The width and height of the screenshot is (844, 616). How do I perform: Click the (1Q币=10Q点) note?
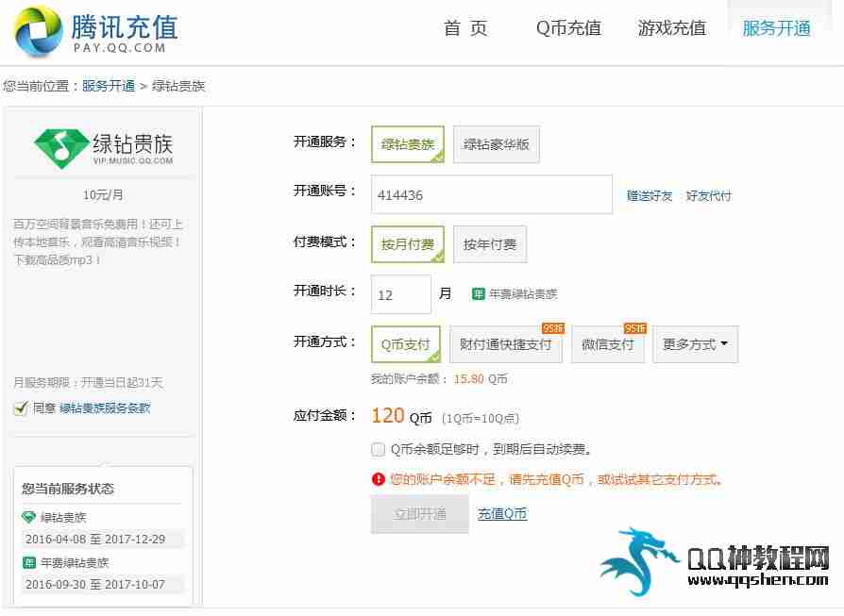coord(481,418)
